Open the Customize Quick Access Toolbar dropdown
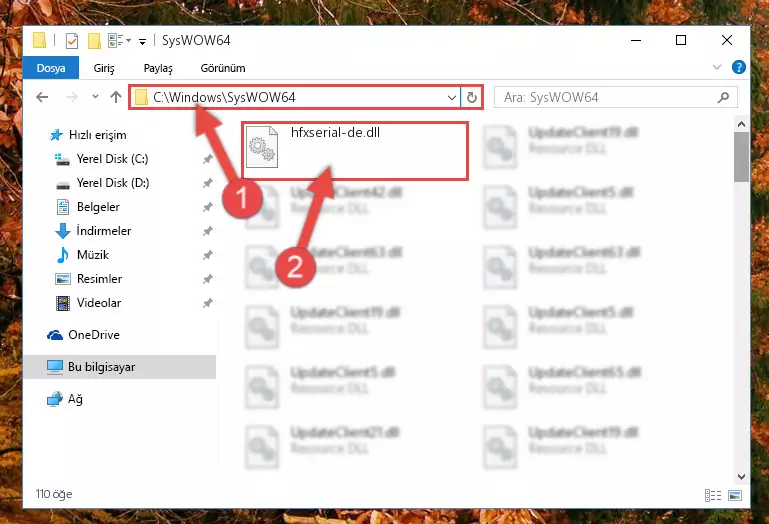The image size is (769, 524). click(x=142, y=41)
